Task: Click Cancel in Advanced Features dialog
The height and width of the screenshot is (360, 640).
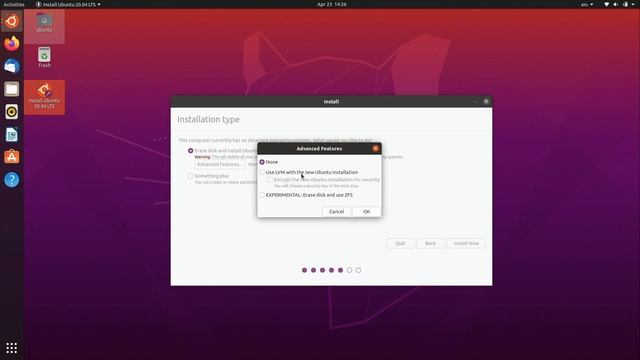Action: 336,211
